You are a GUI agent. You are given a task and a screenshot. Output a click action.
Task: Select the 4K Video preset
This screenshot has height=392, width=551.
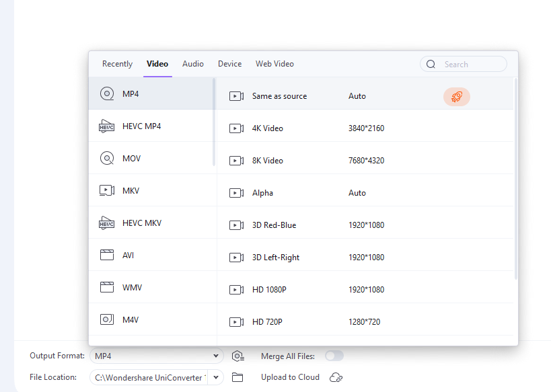coord(268,128)
